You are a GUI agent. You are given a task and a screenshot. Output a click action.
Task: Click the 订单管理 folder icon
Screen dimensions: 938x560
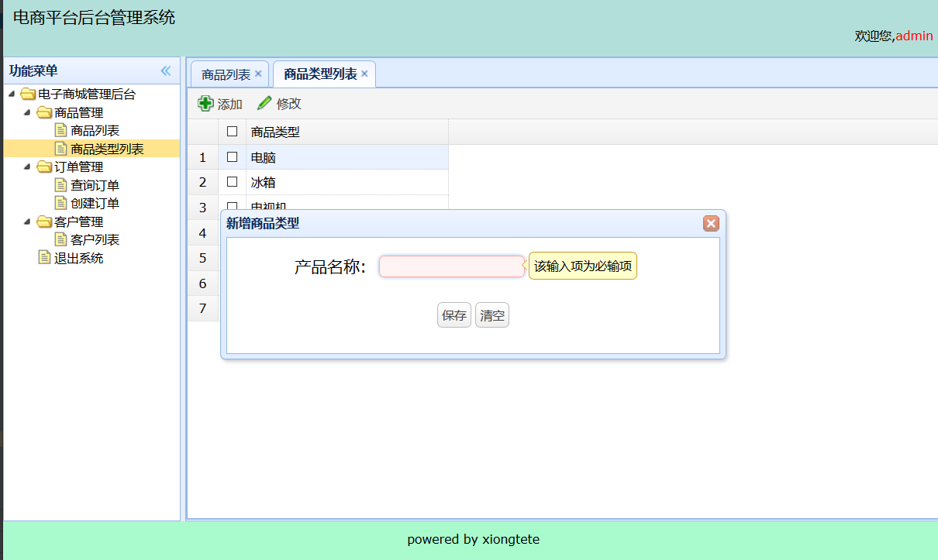pyautogui.click(x=44, y=167)
